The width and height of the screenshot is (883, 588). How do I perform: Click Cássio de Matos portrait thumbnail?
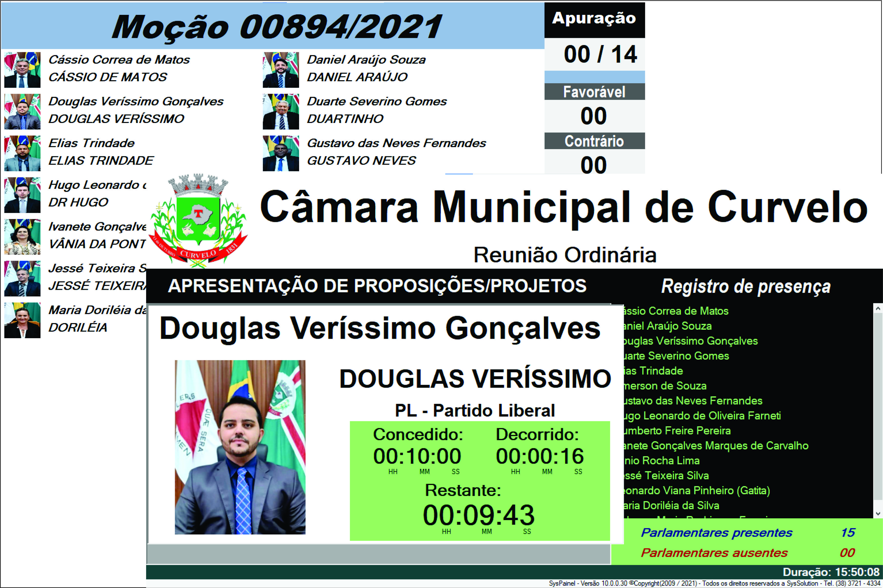(x=22, y=70)
